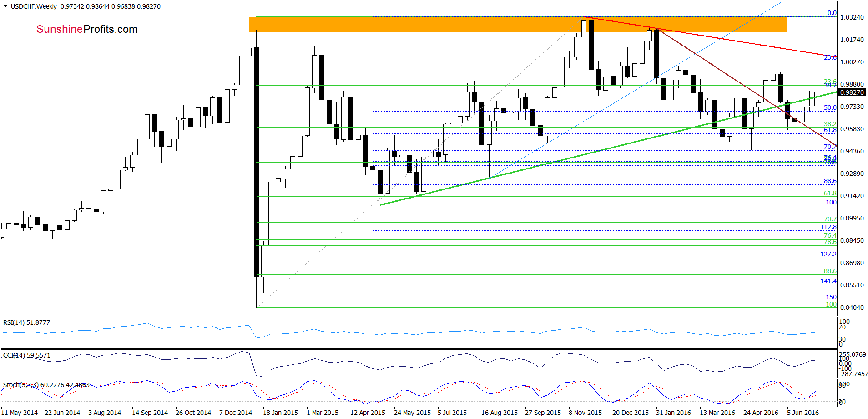Click the 0.88450 price axis label

coord(852,240)
